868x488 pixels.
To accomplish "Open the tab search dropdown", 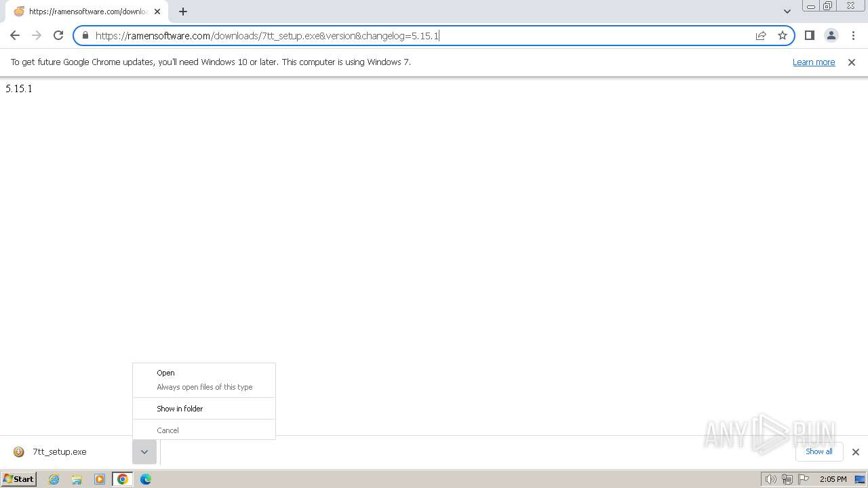I will pyautogui.click(x=787, y=12).
